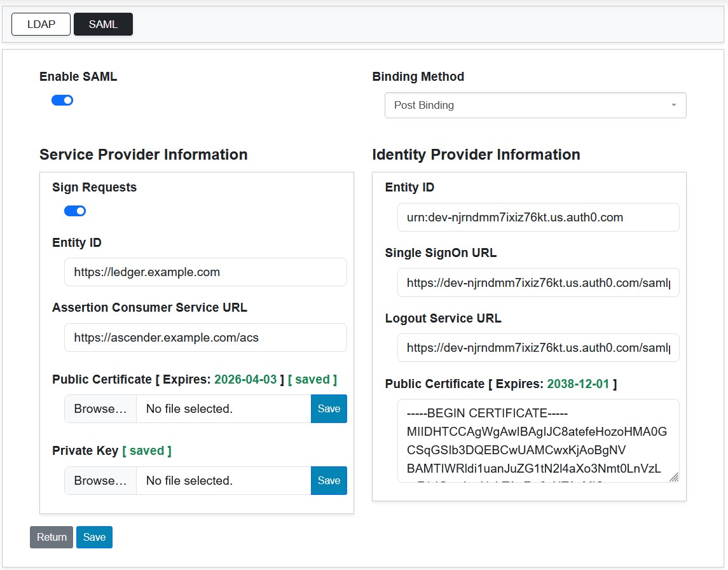Save the SAML settings at the bottom

pyautogui.click(x=94, y=538)
